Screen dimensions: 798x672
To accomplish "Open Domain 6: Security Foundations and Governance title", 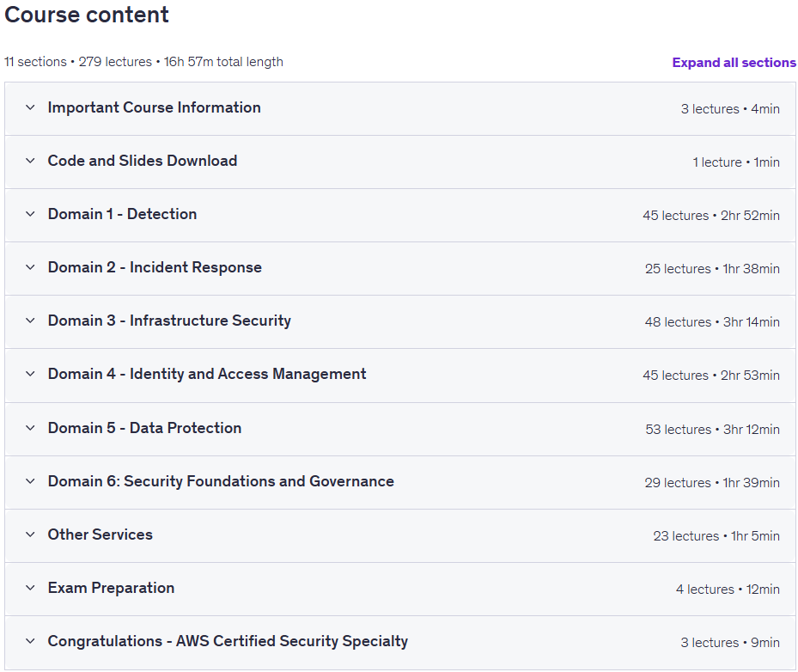I will click(221, 481).
